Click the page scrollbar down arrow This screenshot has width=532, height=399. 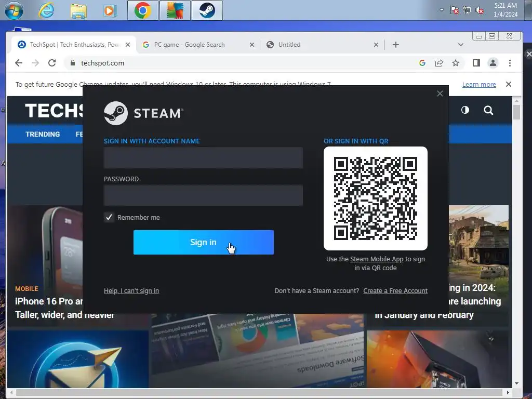click(516, 383)
